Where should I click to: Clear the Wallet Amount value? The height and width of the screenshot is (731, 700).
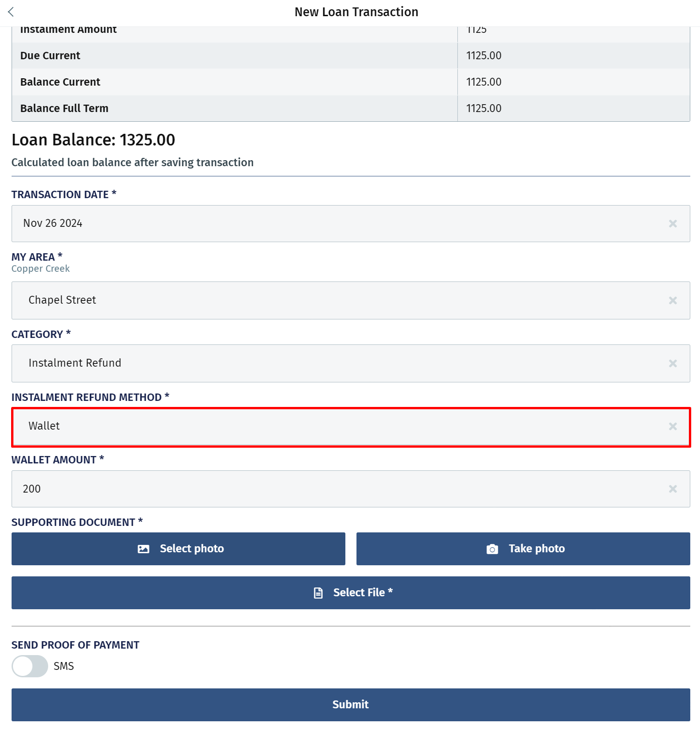[673, 489]
